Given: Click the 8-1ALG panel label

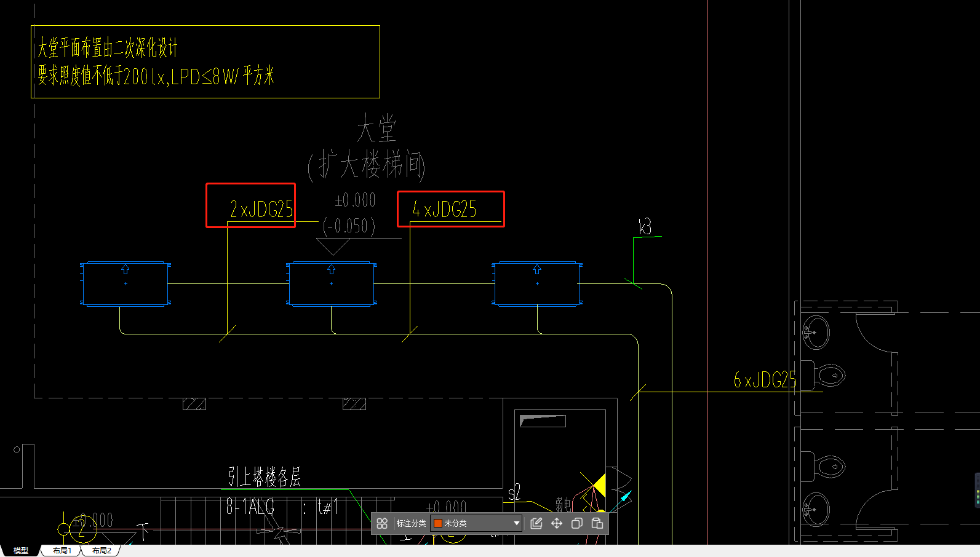Looking at the screenshot, I should click(x=250, y=507).
